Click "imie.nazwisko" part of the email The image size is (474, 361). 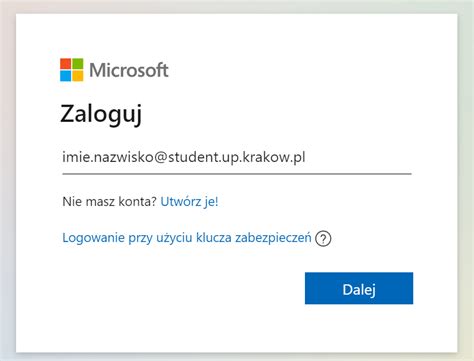(108, 157)
